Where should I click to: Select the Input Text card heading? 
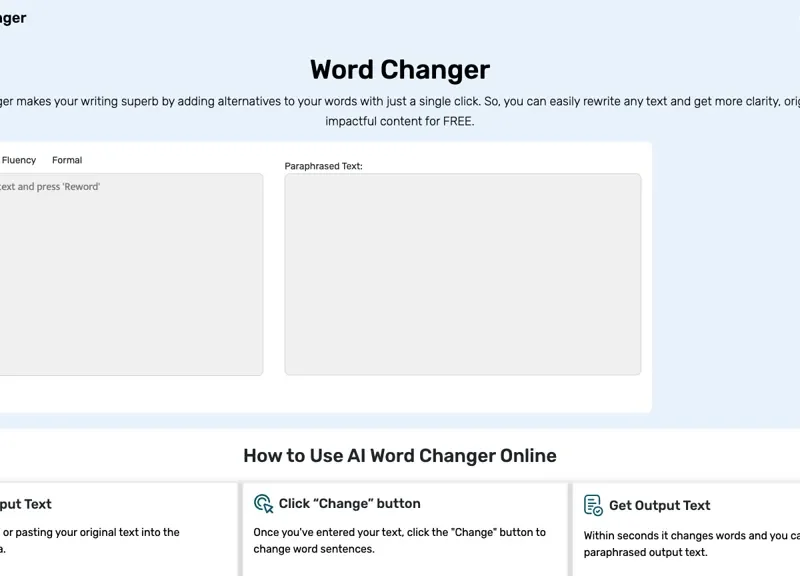coord(27,504)
